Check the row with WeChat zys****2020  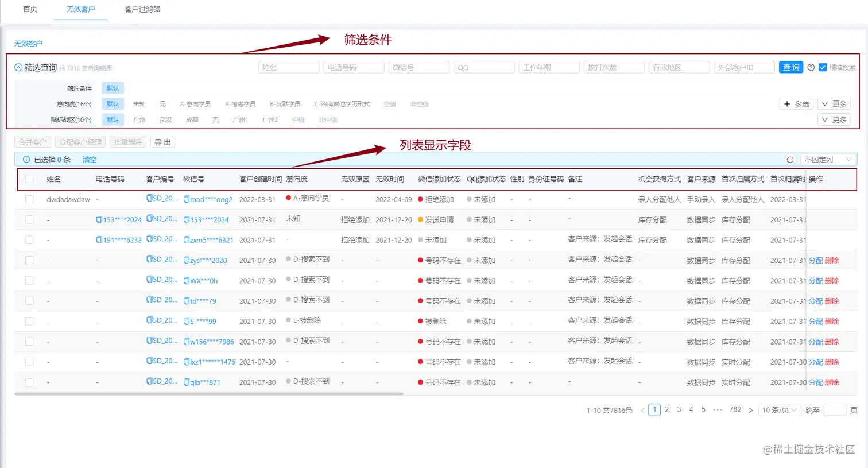29,260
